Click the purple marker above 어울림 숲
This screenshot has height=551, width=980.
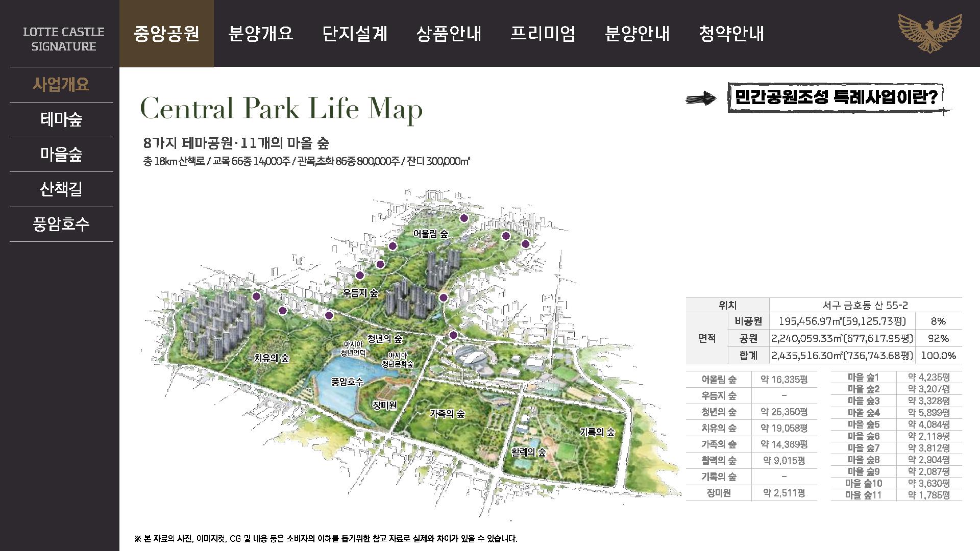pyautogui.click(x=463, y=218)
